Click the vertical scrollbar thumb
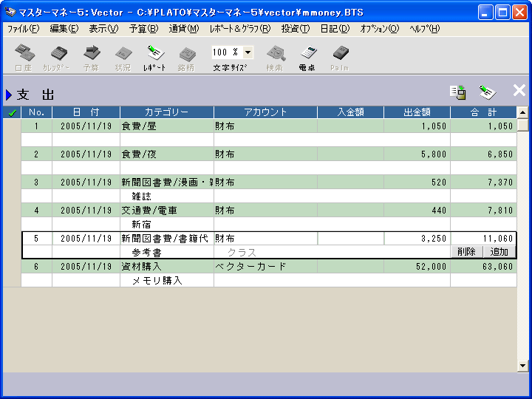The image size is (532, 399). pos(522,125)
